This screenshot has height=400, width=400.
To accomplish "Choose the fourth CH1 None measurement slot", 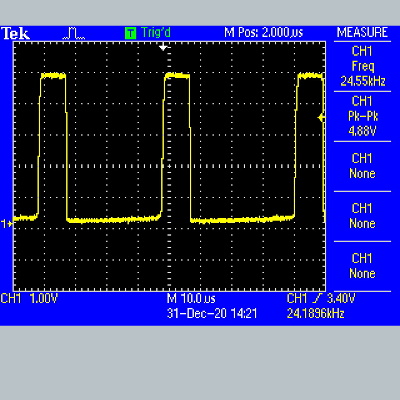I will coord(362,216).
